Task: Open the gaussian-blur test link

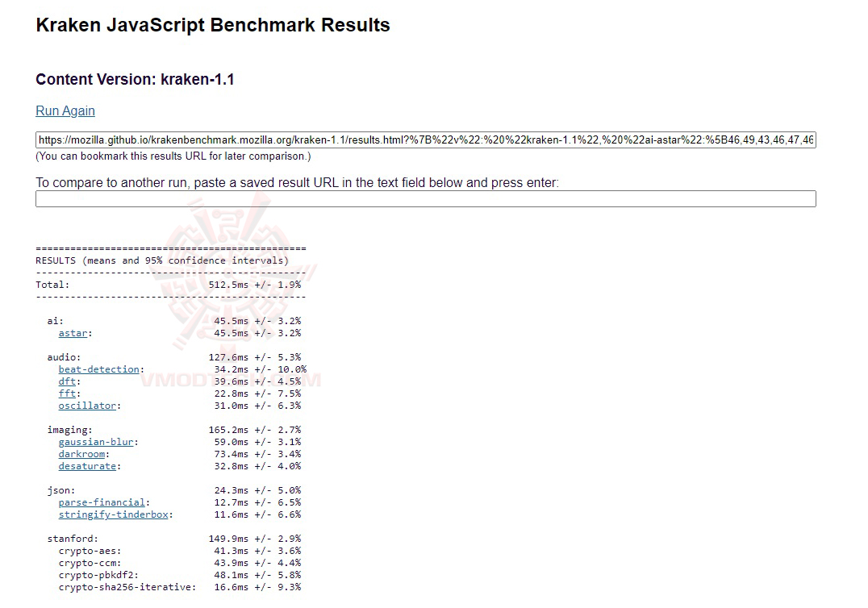Action: 96,442
